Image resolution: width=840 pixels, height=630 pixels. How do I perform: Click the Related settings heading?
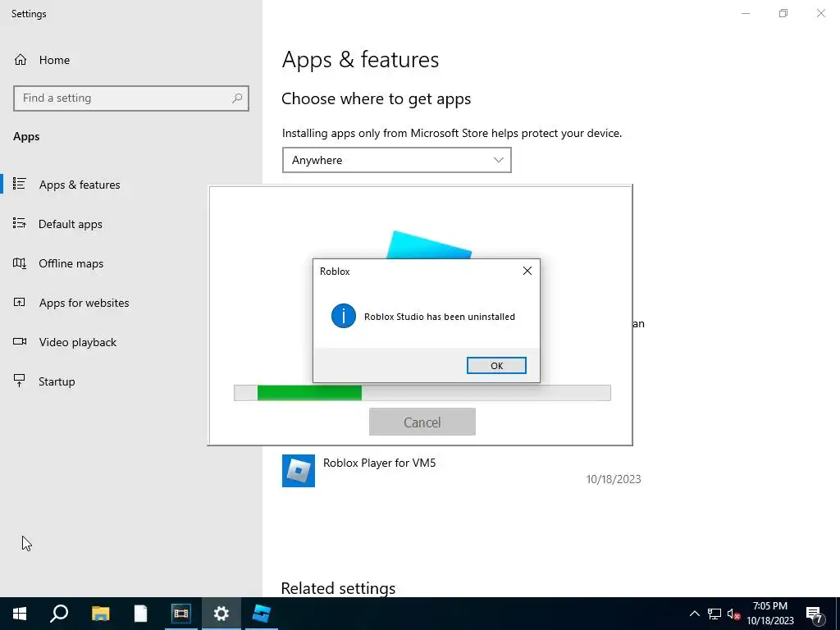[x=338, y=588]
